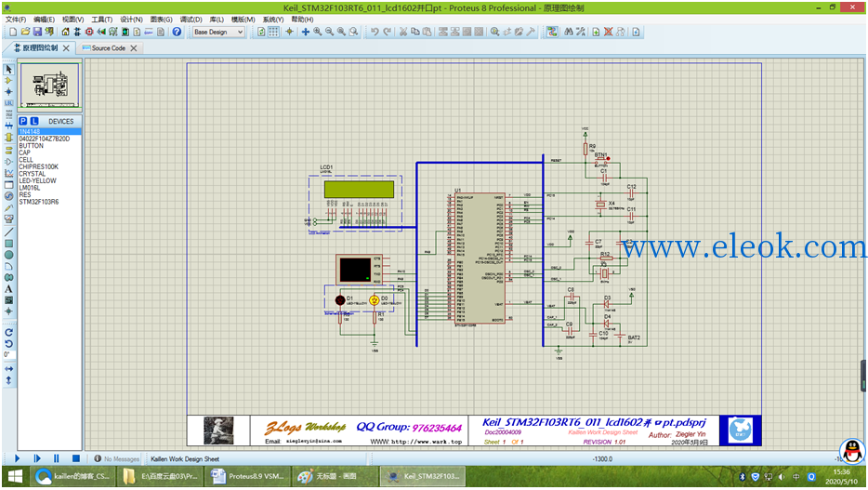This screenshot has height=490, width=868.
Task: Open the 工具(T) menu
Action: 102,20
